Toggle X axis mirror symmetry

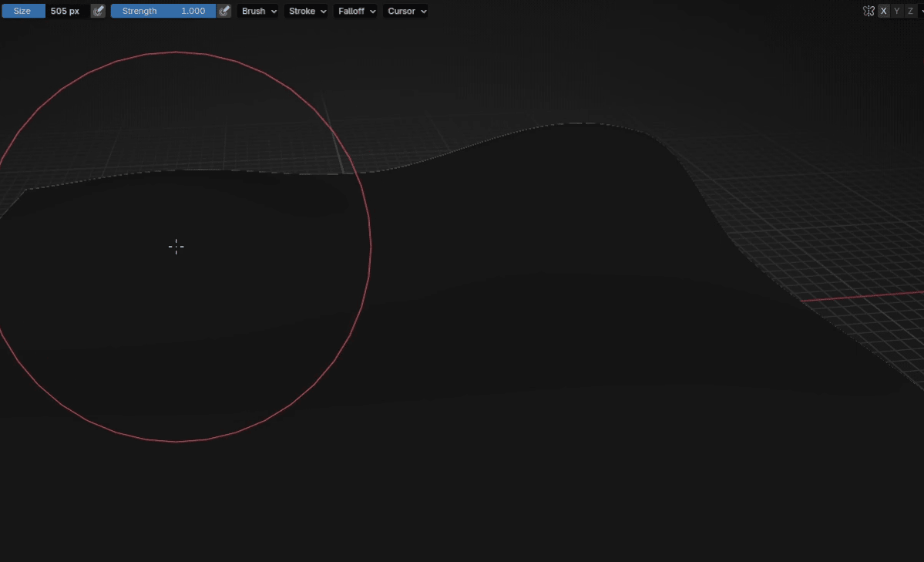[x=883, y=11]
